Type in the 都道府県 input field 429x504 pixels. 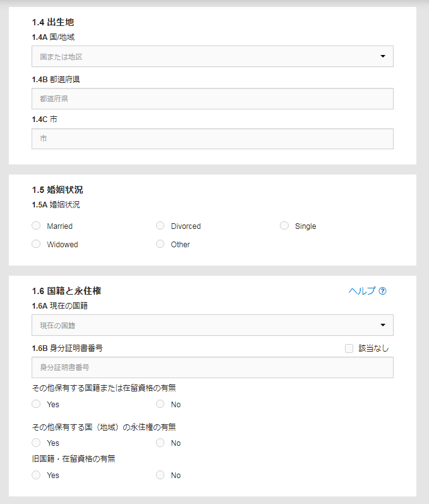212,99
